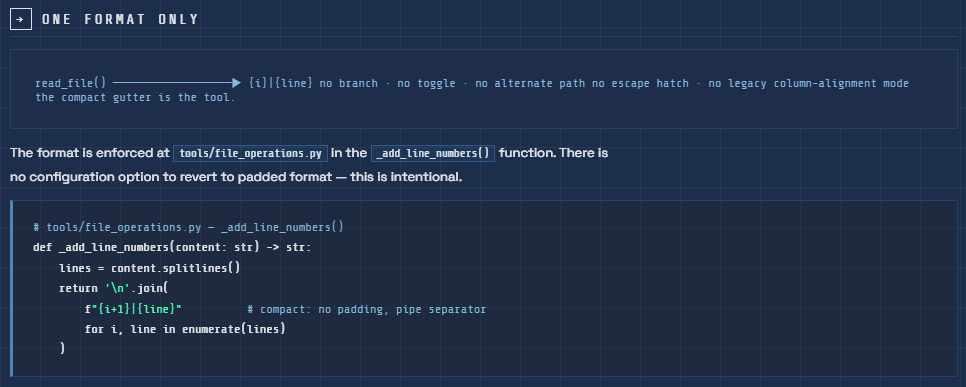Viewport: 966px width, 387px height.
Task: Click "the compact gutter is the tool." line
Action: 135,97
